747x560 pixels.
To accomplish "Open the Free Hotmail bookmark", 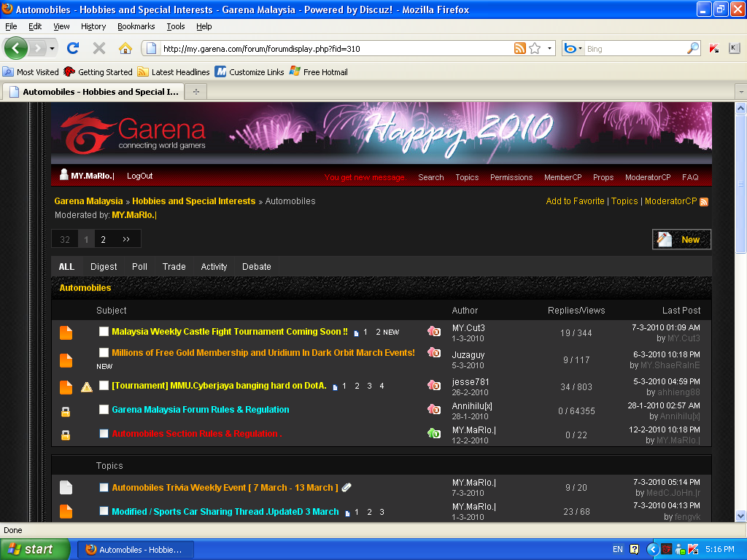I will (319, 72).
